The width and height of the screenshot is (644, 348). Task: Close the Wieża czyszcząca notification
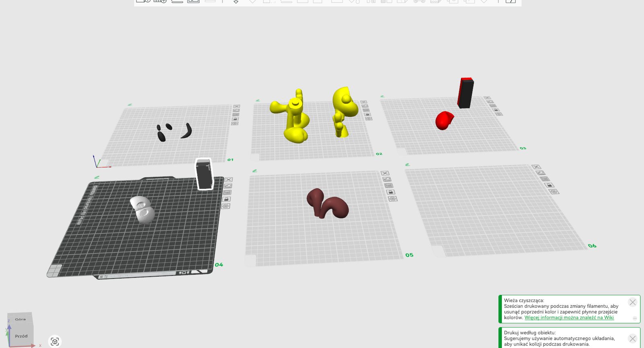(x=633, y=302)
